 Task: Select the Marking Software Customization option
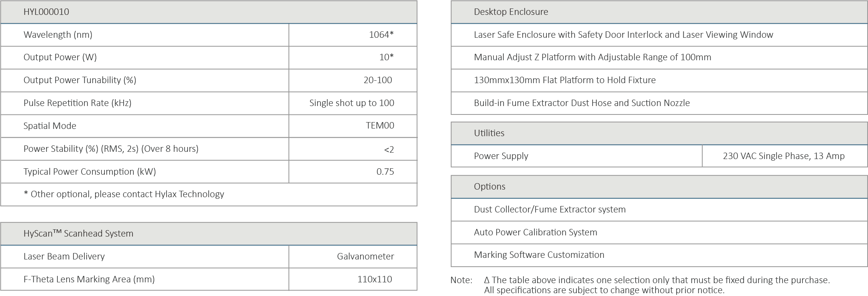[x=539, y=255]
